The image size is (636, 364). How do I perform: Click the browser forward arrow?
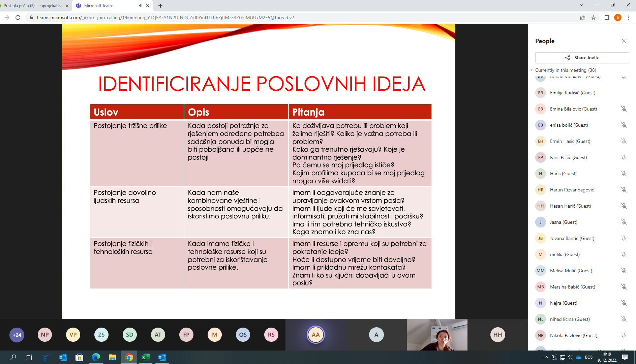point(7,18)
